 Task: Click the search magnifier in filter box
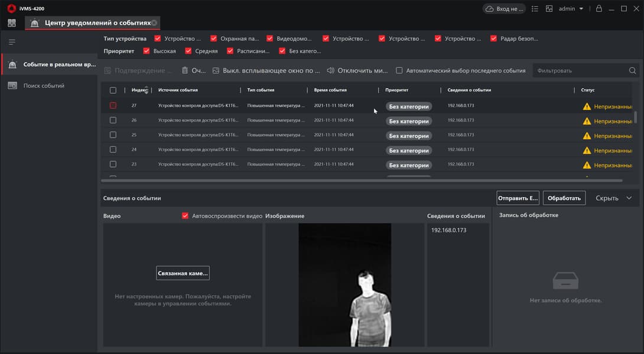(633, 71)
